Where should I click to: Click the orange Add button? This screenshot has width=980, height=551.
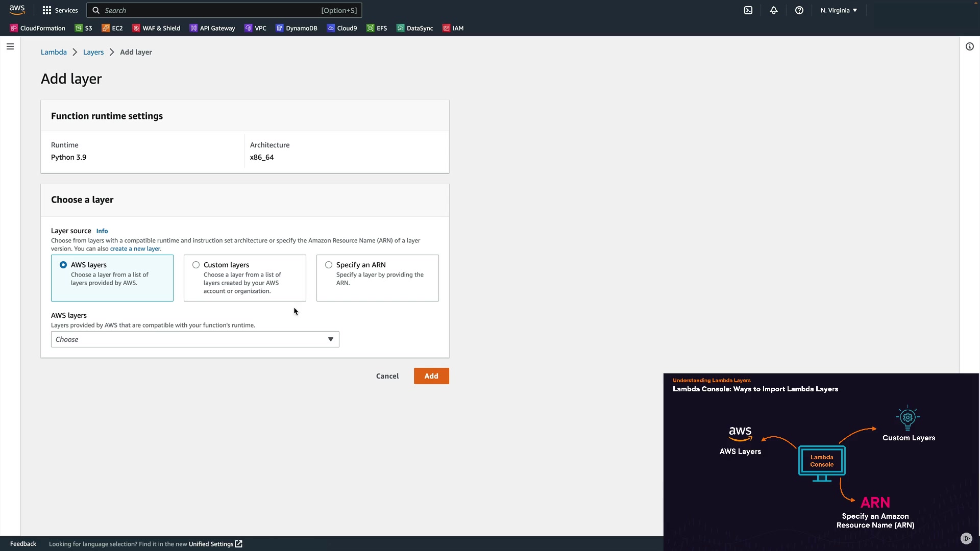(431, 376)
